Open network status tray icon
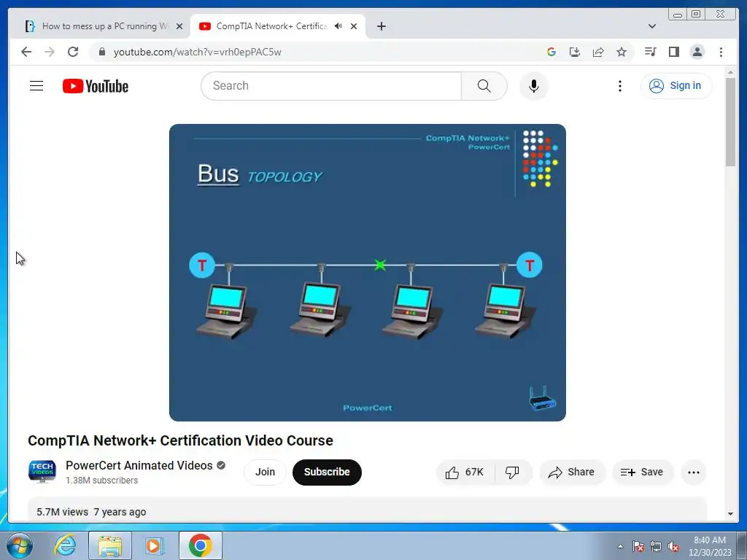Viewport: 747px width, 560px height. coord(656,546)
